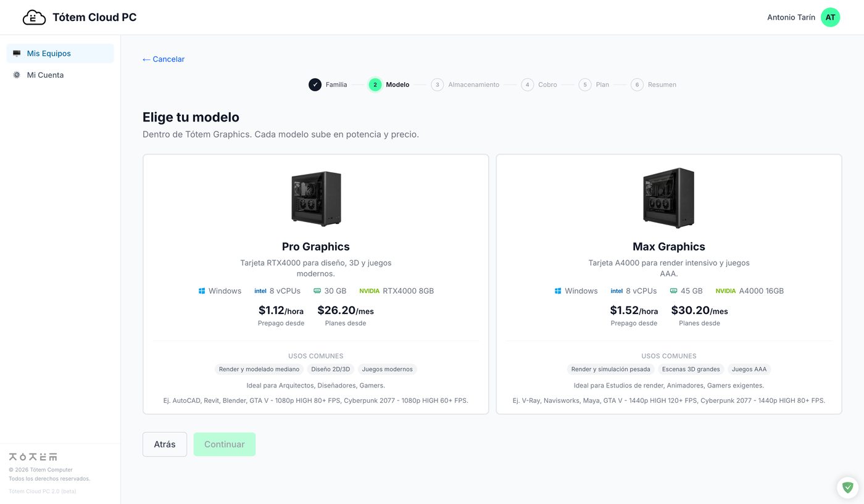Open the green shield badge icon
This screenshot has height=504, width=864.
848,488
